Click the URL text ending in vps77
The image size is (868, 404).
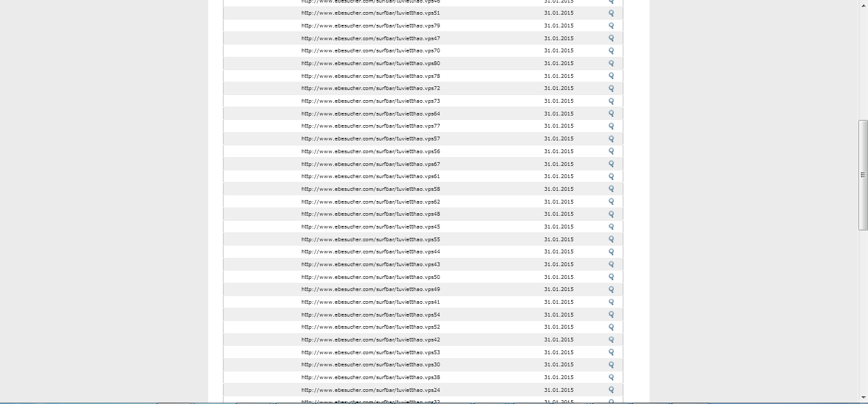tap(370, 126)
